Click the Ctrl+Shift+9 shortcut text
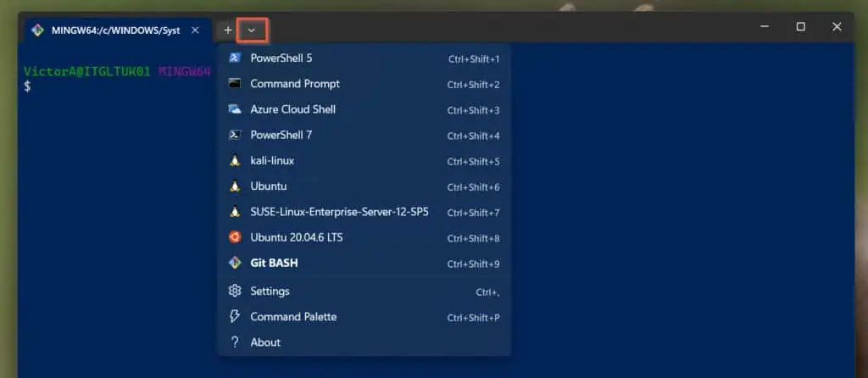 tap(473, 264)
